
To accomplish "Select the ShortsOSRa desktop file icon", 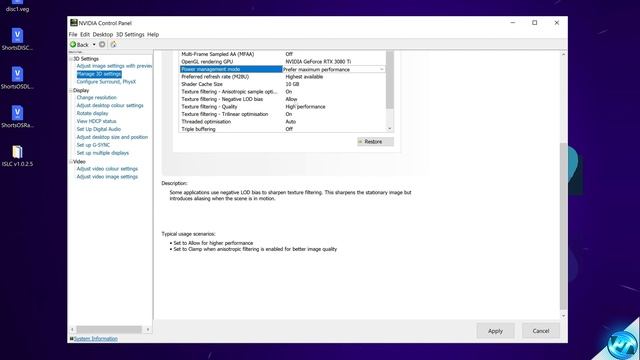I will point(17,117).
